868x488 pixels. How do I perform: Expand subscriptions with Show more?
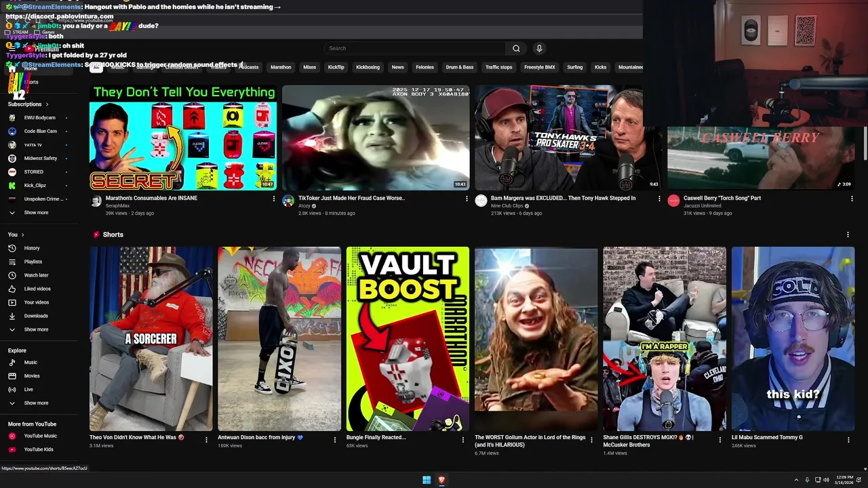pyautogui.click(x=36, y=213)
